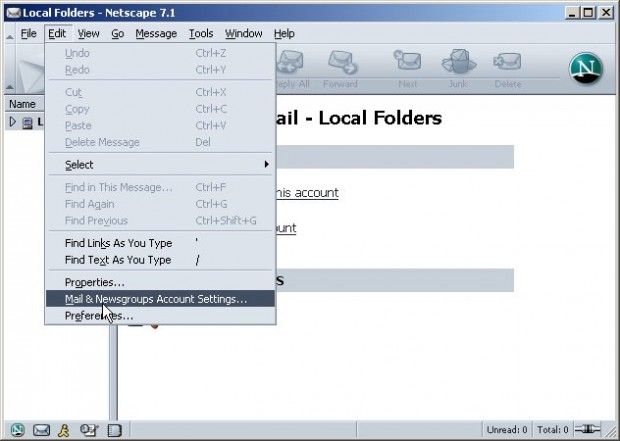Viewport: 620px width, 441px height.
Task: Open the Navigator icon in status bar
Action: (x=17, y=430)
